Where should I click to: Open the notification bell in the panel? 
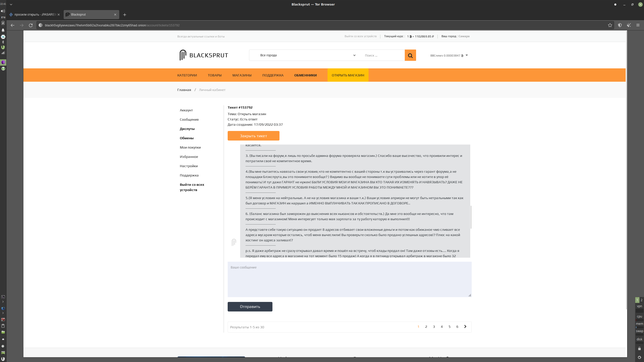[x=3, y=30]
